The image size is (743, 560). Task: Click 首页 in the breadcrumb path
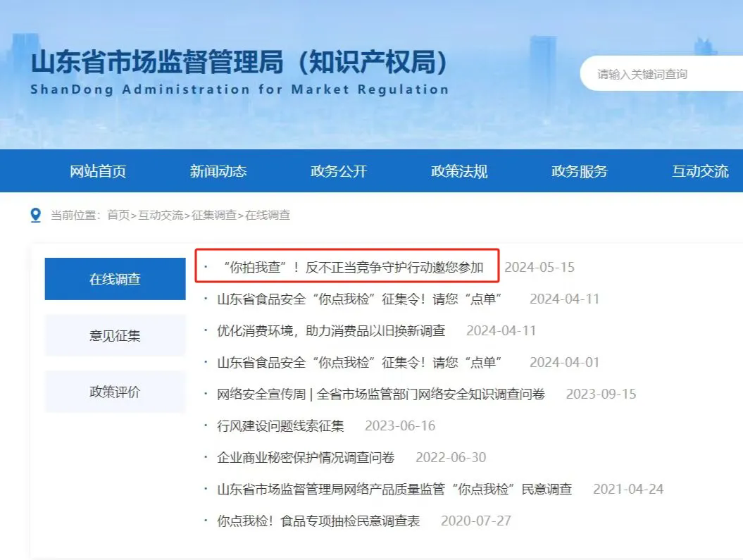click(x=118, y=215)
